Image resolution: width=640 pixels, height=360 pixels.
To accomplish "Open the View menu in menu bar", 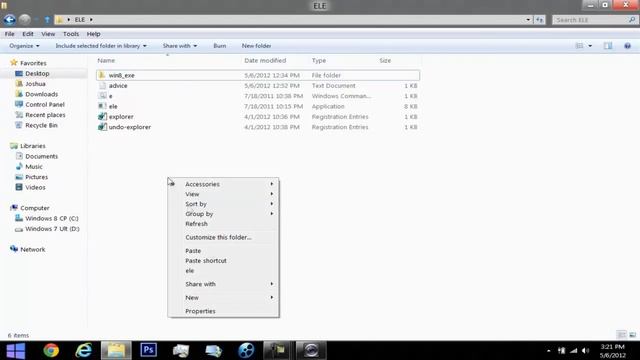I will click(48, 34).
